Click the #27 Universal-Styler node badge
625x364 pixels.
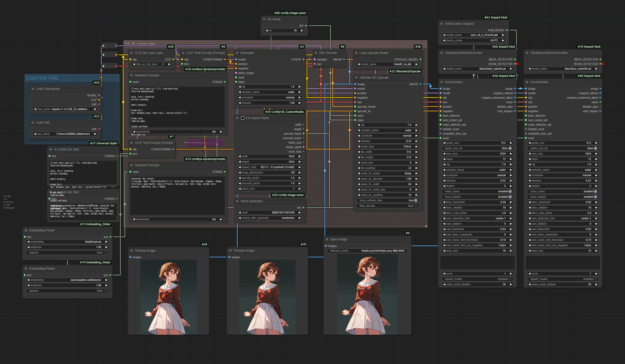click(103, 143)
